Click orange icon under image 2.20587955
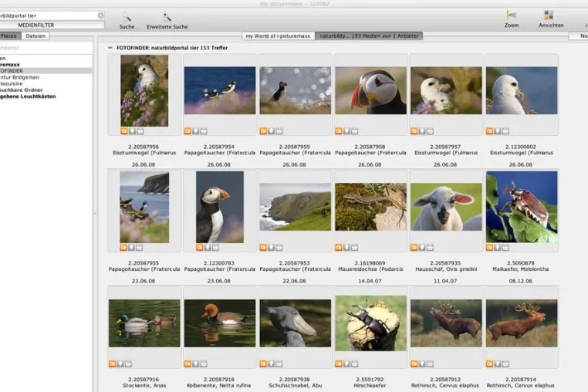The width and height of the screenshot is (588, 392). [x=123, y=247]
